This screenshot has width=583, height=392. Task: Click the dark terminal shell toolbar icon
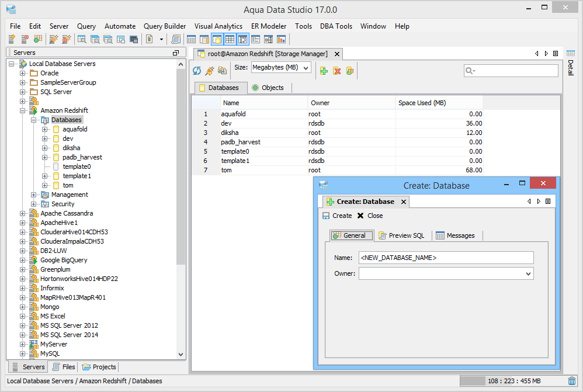(134, 39)
